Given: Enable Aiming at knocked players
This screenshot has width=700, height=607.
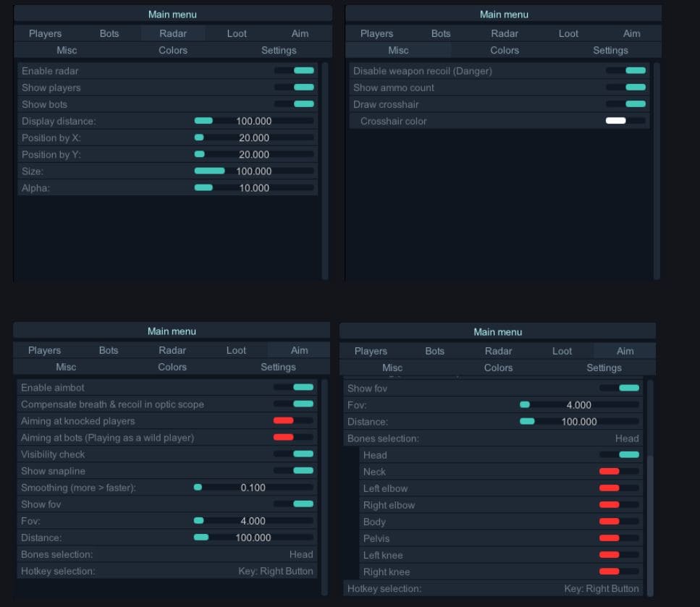Looking at the screenshot, I should pyautogui.click(x=293, y=421).
